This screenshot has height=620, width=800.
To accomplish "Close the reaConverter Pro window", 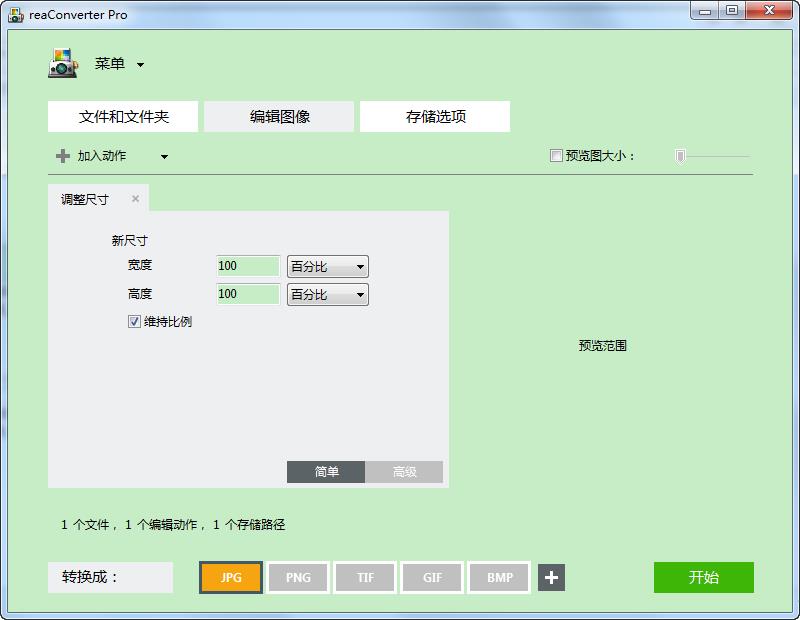I will [769, 11].
